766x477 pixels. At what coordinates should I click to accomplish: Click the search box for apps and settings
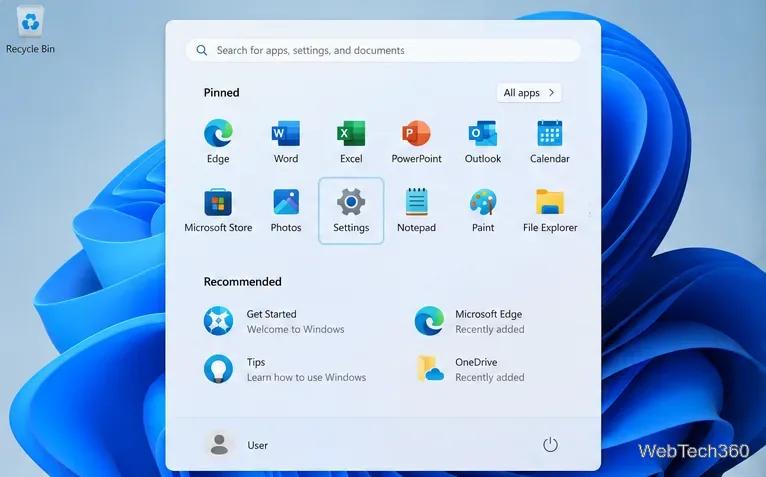[x=383, y=50]
